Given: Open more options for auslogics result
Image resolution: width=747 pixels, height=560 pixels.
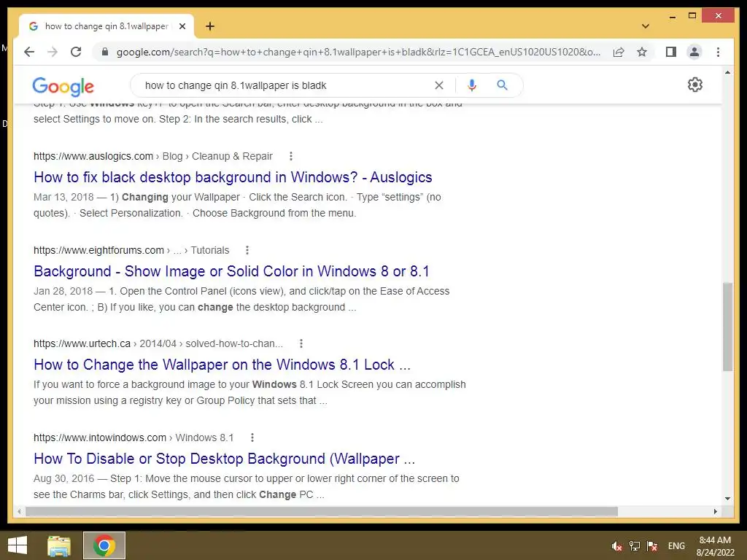Looking at the screenshot, I should tap(291, 156).
